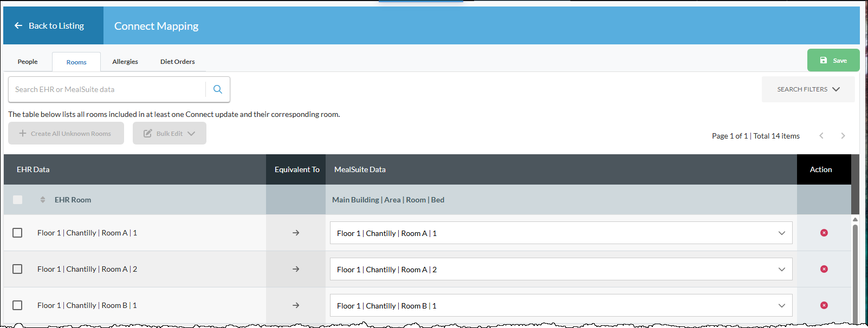Viewport: 868px width, 328px height.
Task: Expand the Search Filters dropdown
Action: click(808, 89)
